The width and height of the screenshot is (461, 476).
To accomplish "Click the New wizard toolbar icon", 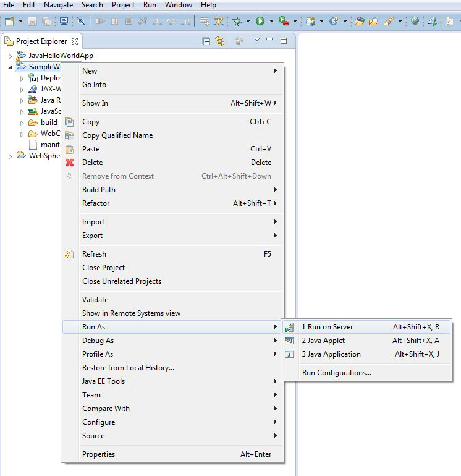I will coord(9,21).
